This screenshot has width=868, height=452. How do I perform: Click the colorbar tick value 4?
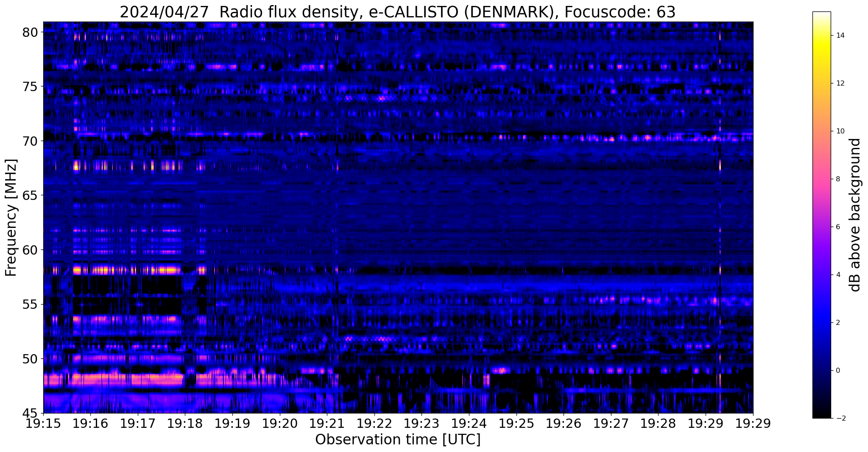838,275
